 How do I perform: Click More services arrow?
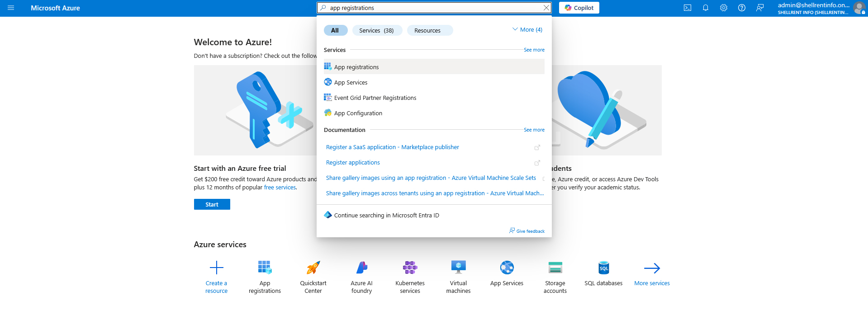(x=652, y=268)
